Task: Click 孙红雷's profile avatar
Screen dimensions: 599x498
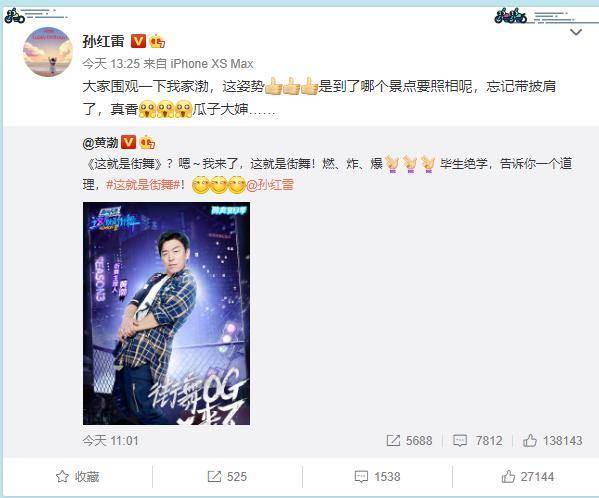Action: 48,52
